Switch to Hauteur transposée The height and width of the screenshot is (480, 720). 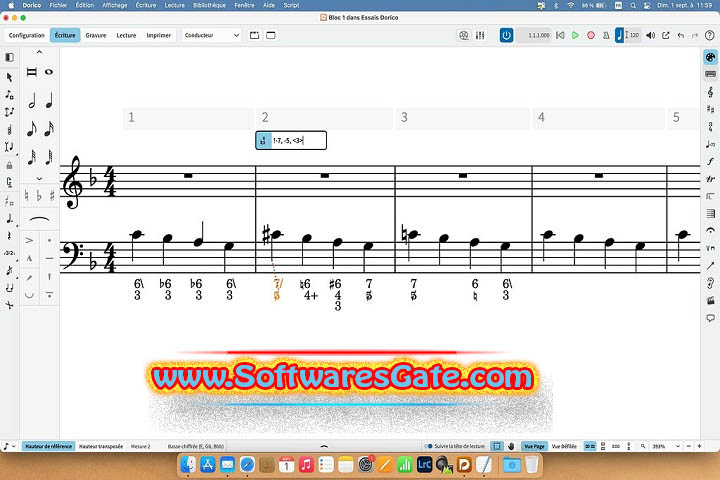coord(101,446)
